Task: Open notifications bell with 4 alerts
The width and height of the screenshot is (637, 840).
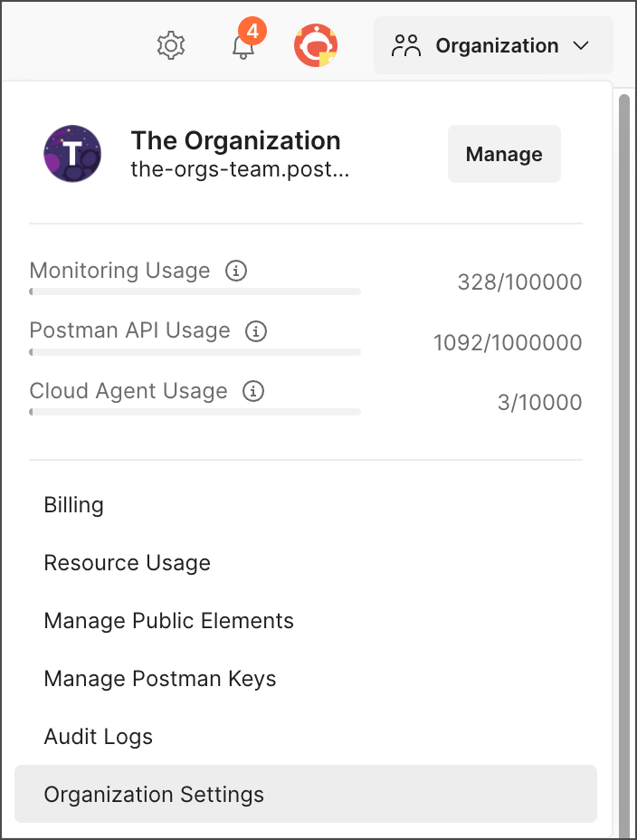Action: coord(242,47)
